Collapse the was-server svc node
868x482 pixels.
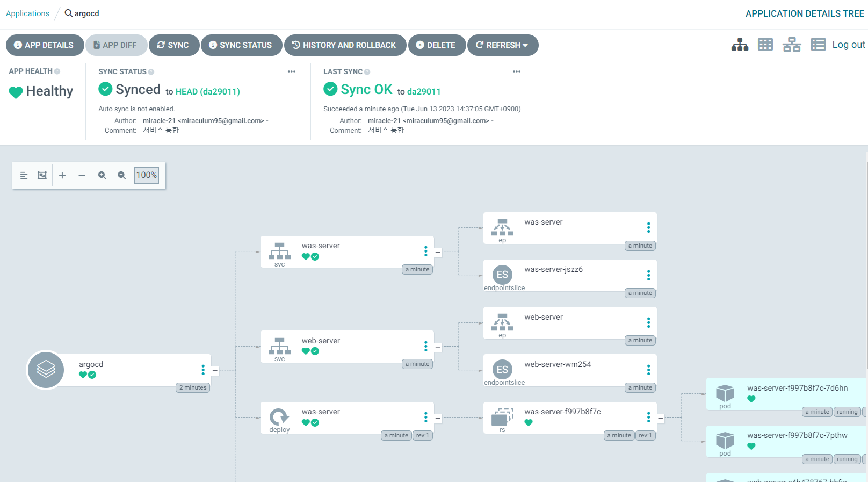(438, 252)
